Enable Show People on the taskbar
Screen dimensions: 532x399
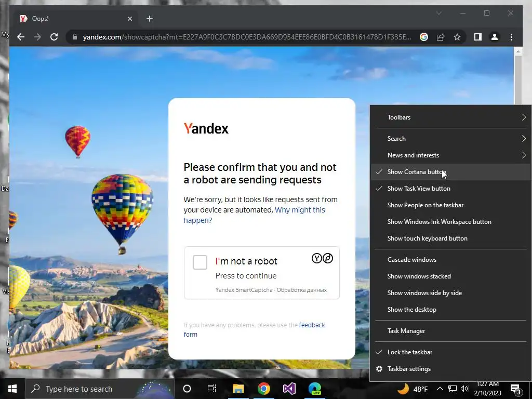point(450,205)
